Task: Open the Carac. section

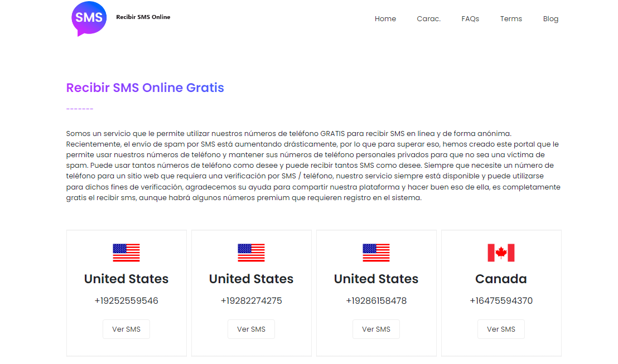Action: coord(428,18)
